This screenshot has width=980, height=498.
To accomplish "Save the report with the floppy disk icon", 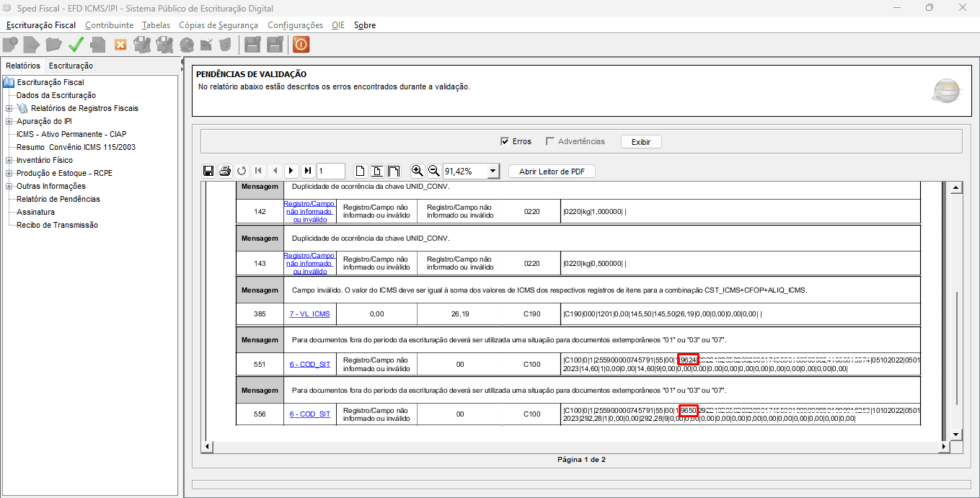I will tap(208, 171).
